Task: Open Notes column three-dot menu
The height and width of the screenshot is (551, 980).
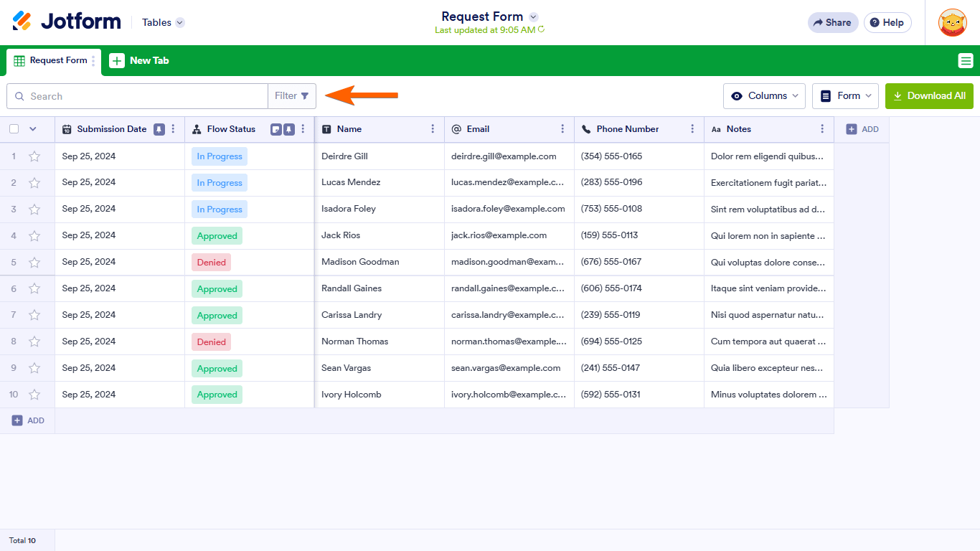Action: click(x=822, y=129)
